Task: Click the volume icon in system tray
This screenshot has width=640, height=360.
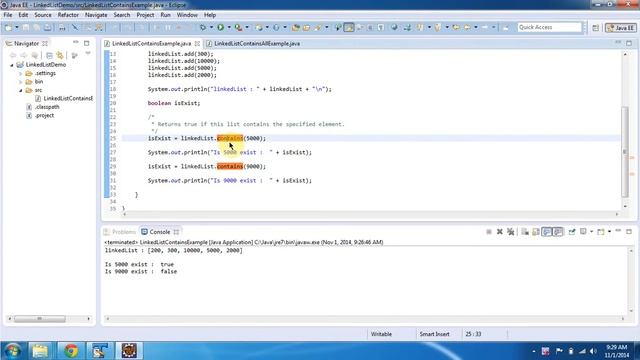Action: point(593,351)
